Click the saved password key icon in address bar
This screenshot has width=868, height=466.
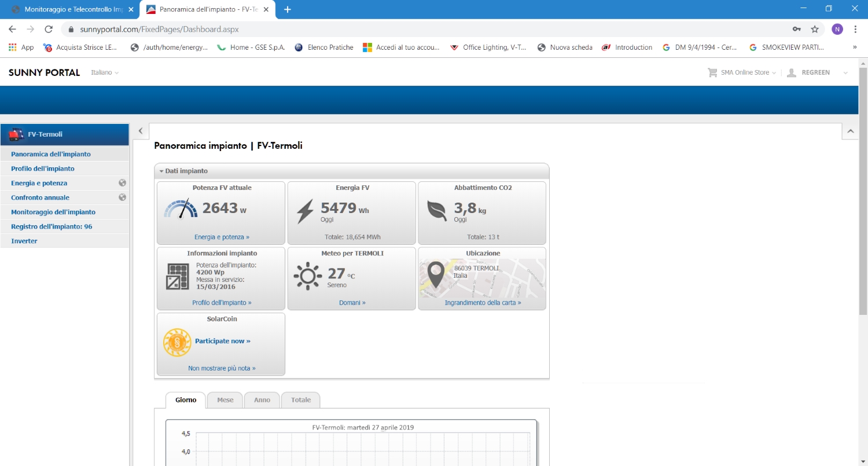tap(797, 29)
